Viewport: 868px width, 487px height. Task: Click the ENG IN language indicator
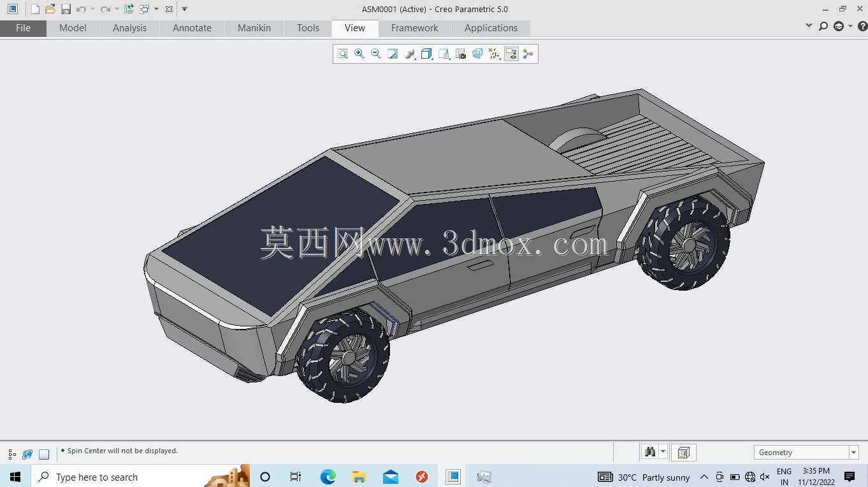(784, 477)
